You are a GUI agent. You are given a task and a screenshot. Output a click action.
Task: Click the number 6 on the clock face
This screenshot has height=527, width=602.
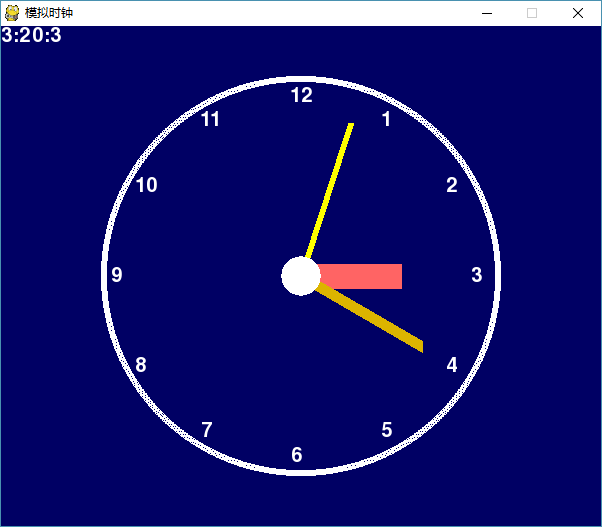tap(297, 455)
